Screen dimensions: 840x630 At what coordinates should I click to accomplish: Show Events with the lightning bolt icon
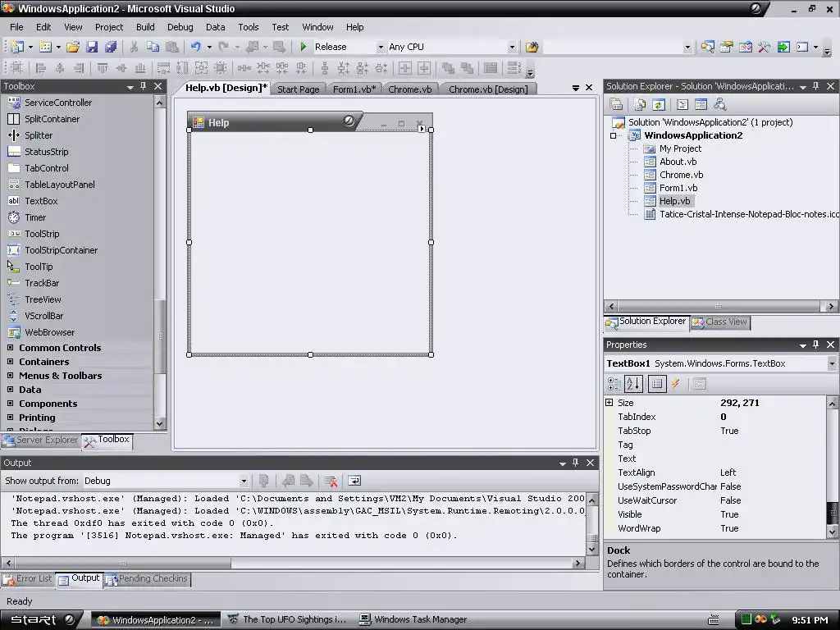[x=676, y=384]
